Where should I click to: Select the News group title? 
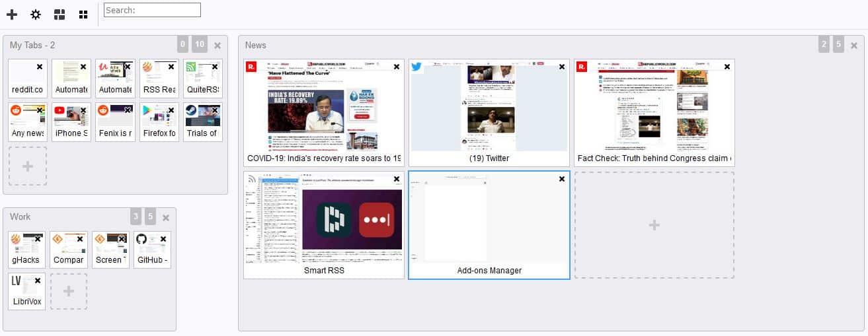pyautogui.click(x=256, y=45)
